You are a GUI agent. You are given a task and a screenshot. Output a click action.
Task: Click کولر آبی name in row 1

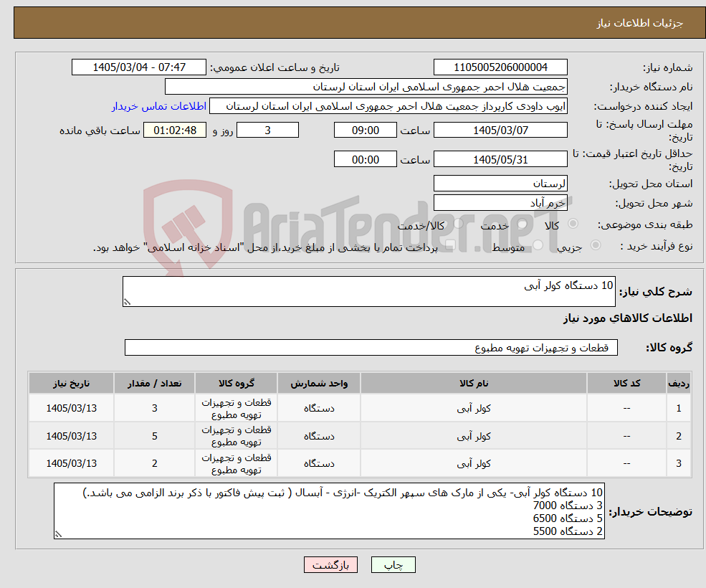pyautogui.click(x=474, y=408)
